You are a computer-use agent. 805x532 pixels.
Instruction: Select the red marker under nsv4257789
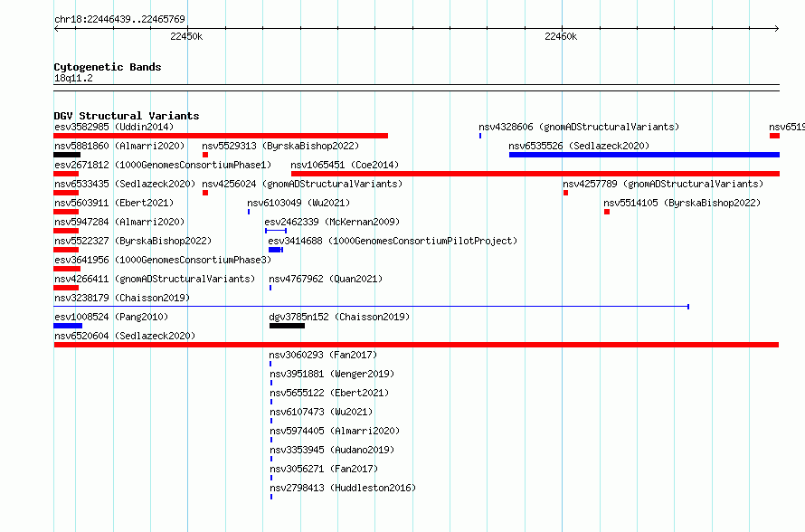565,193
